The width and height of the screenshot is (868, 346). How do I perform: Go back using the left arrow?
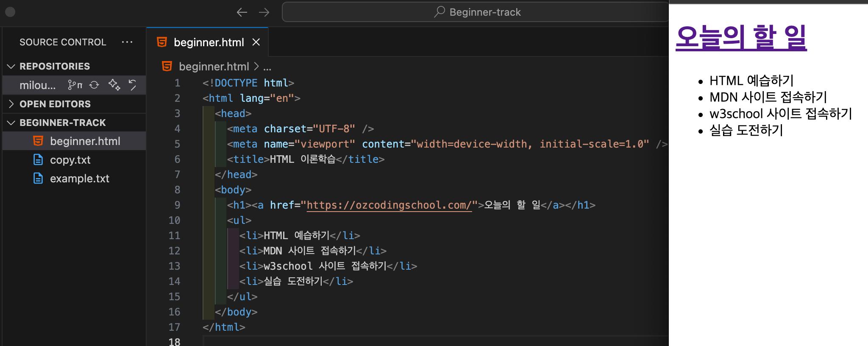pos(242,12)
